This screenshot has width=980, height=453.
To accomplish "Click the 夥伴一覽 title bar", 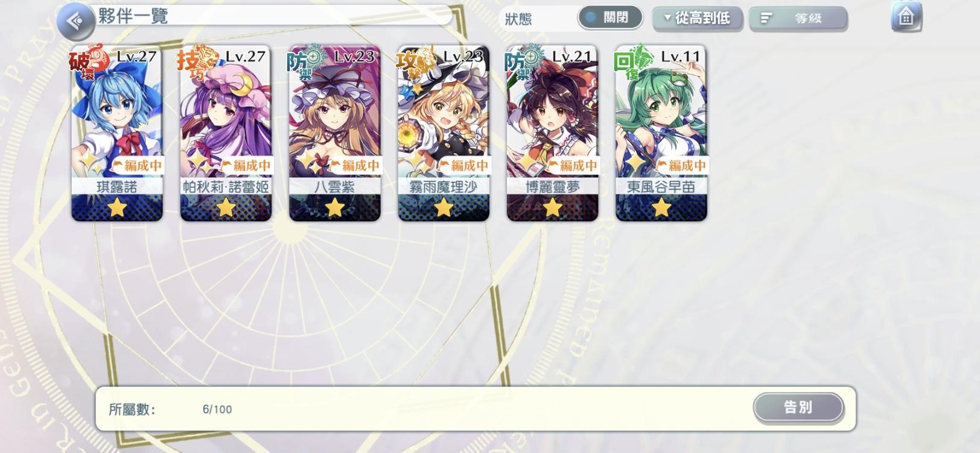I will click(275, 16).
